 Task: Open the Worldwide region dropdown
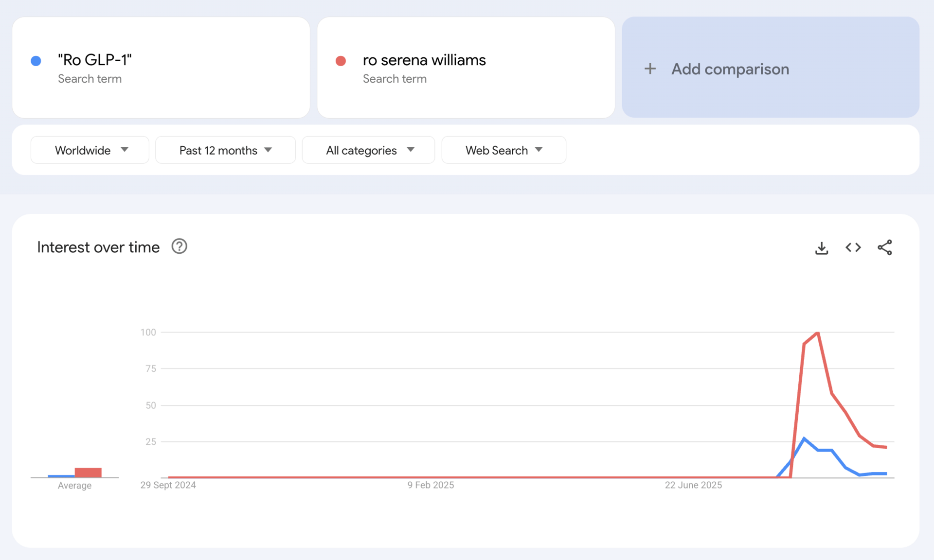pyautogui.click(x=90, y=150)
